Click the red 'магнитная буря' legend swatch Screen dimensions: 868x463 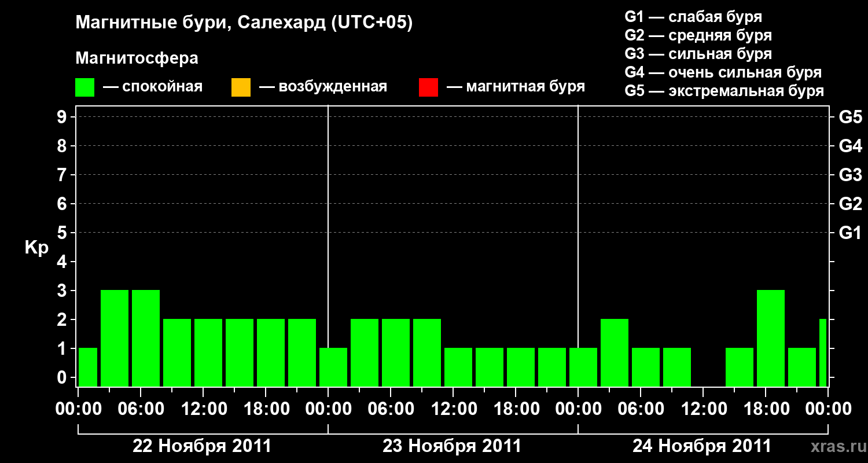coord(428,87)
